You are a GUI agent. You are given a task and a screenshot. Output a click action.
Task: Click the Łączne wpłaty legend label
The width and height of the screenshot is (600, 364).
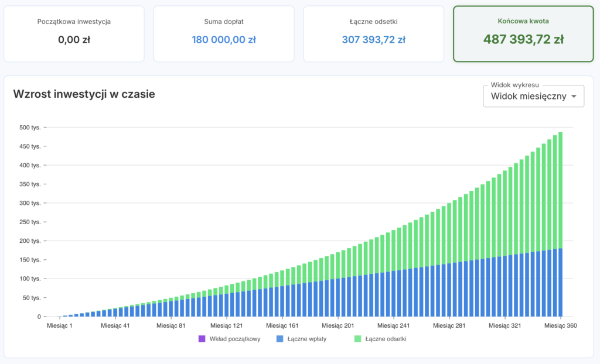[x=307, y=339]
